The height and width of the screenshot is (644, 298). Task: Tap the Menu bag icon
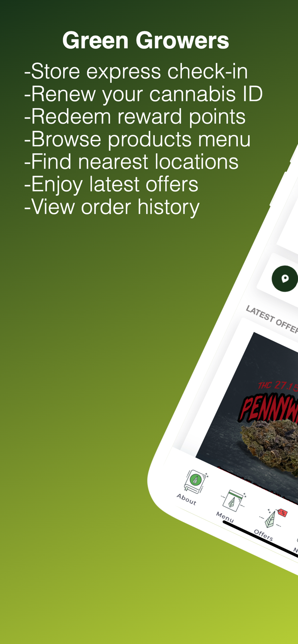233,500
